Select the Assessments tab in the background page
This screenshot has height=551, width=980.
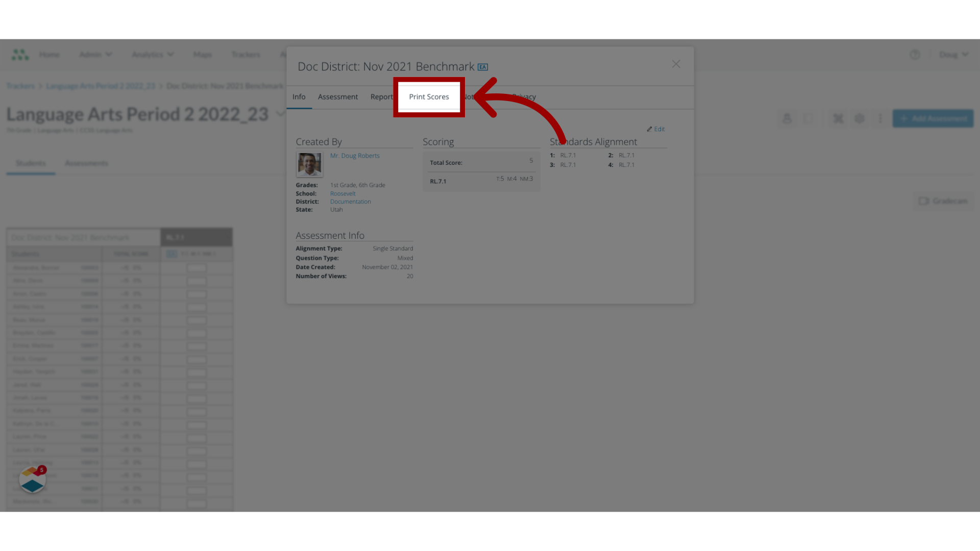(86, 163)
